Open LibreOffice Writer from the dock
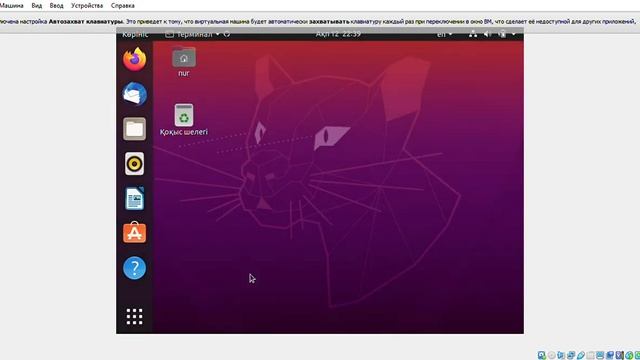Viewport: 640px width, 360px height. (135, 198)
